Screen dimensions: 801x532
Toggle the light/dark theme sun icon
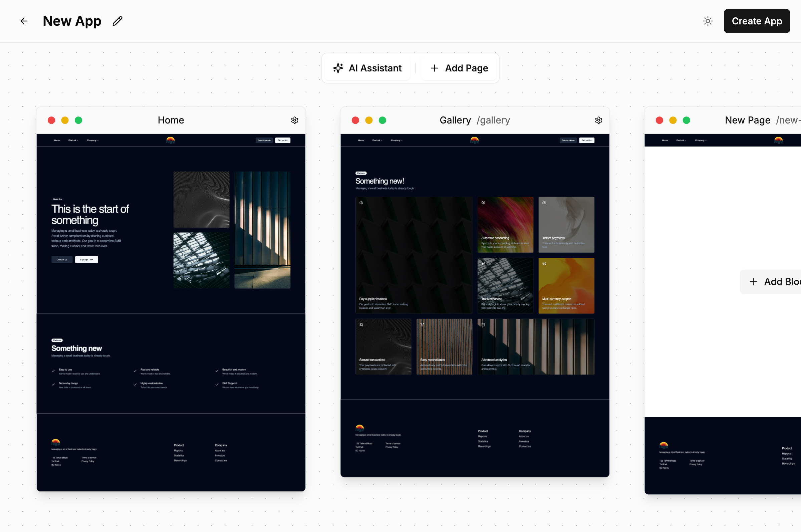point(707,21)
